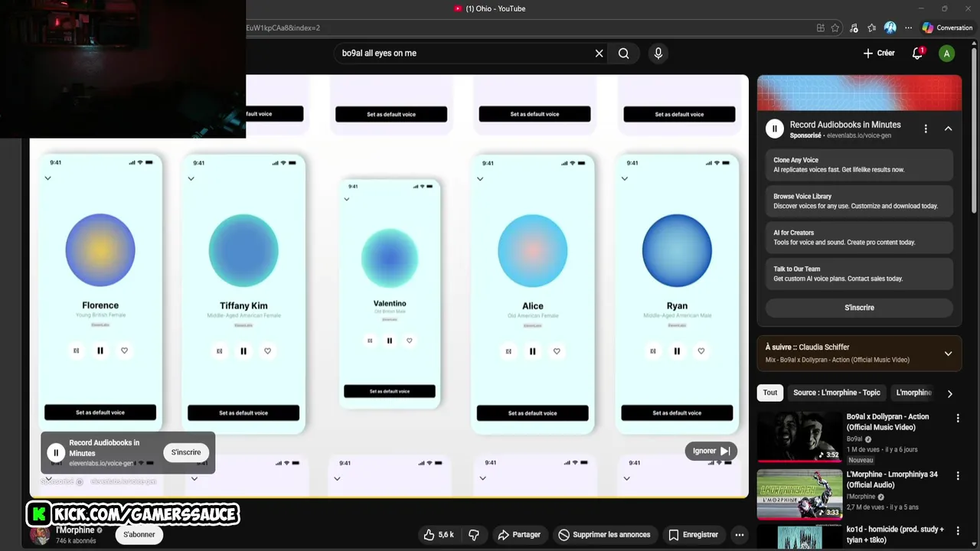This screenshot has height=551, width=980.
Task: Click the dislike thumbs-down icon
Action: (x=474, y=535)
